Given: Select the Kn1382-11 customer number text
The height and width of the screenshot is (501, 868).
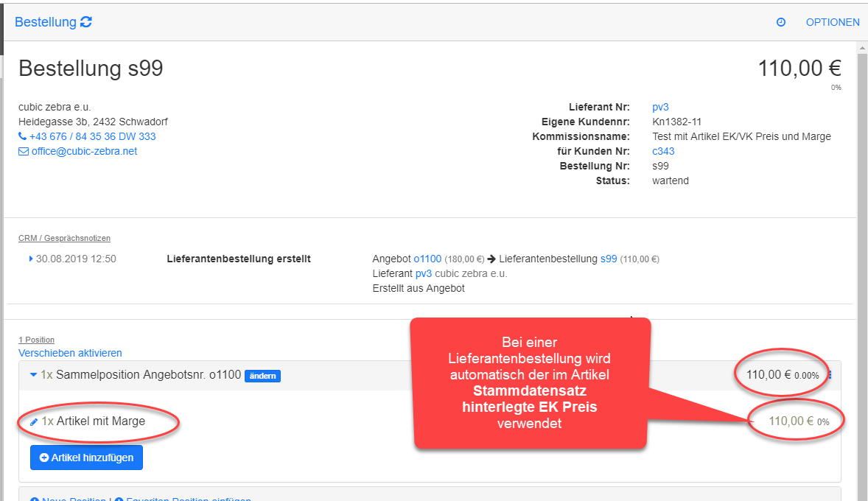Looking at the screenshot, I should (x=676, y=122).
